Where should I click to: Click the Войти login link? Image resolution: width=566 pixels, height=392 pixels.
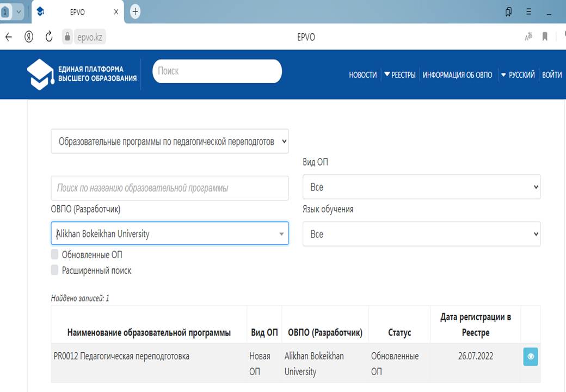pyautogui.click(x=552, y=75)
